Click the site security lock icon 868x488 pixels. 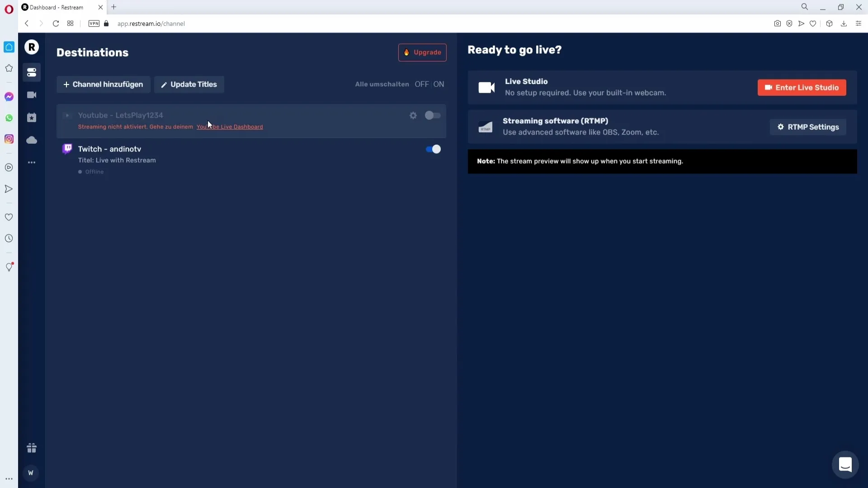tap(106, 23)
